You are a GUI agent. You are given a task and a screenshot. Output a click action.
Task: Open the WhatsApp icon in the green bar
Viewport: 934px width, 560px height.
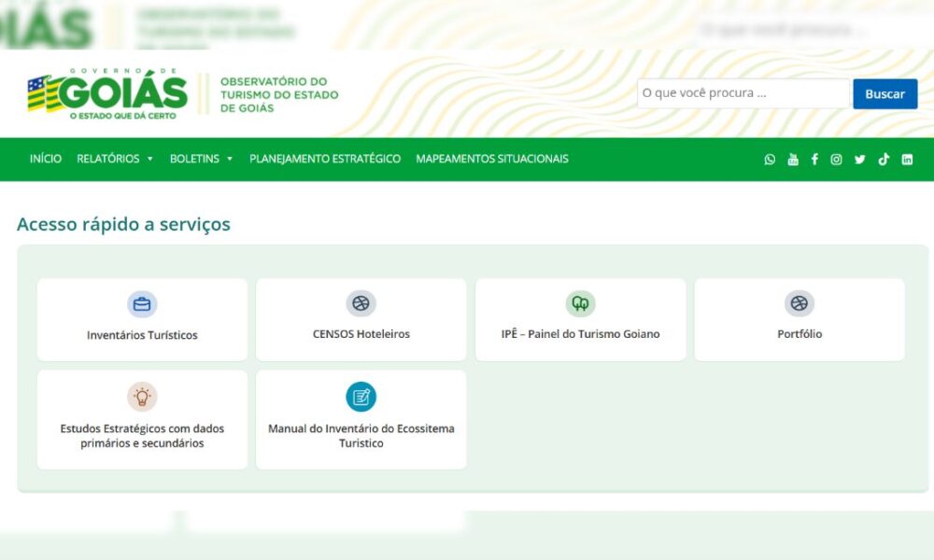770,160
